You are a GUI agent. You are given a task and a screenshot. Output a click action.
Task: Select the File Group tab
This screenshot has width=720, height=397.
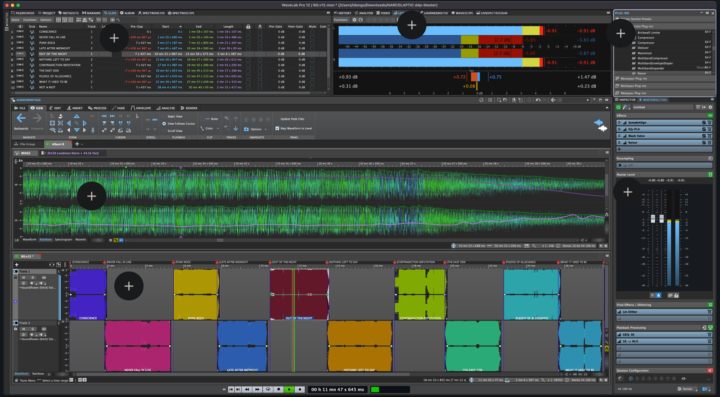click(x=27, y=144)
